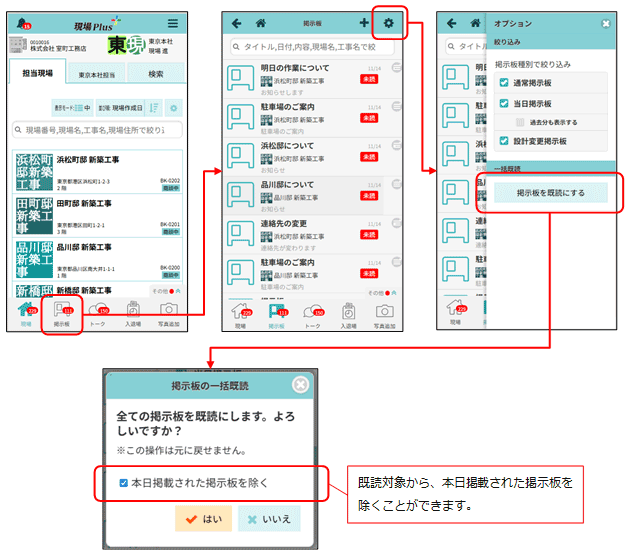The height and width of the screenshot is (560, 627).
Task: Tap the 入退場 icon on the home screen bottom bar
Action: tap(132, 314)
